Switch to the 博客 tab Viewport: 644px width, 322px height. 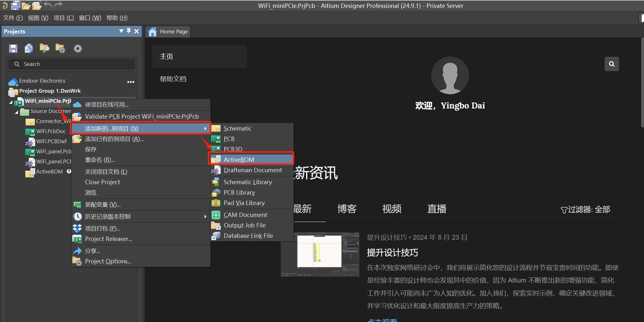(x=346, y=209)
